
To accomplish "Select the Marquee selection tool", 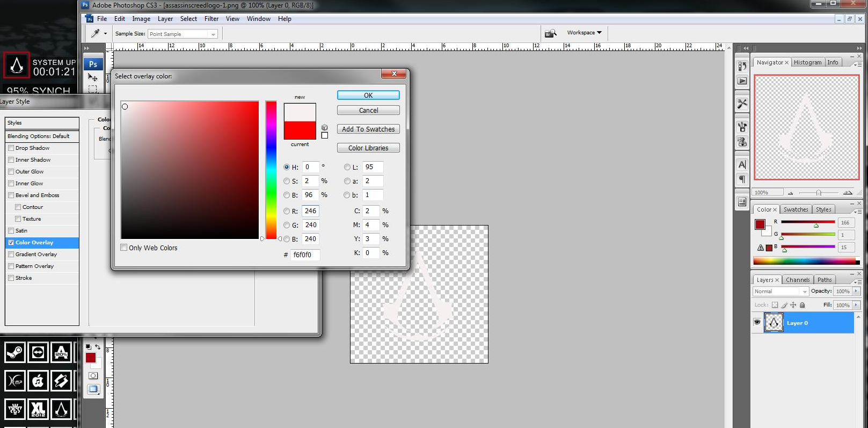I will point(93,89).
